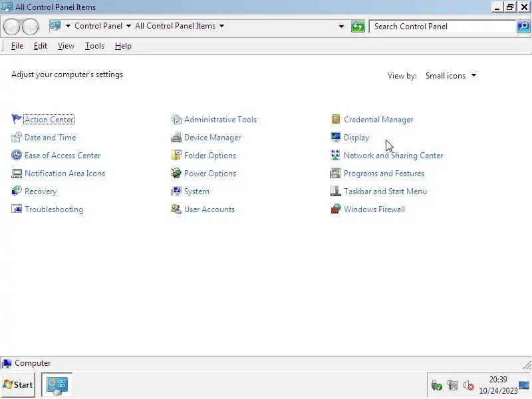Open the Action Center flag icon
Viewport: 532px width, 399px height.
point(16,119)
